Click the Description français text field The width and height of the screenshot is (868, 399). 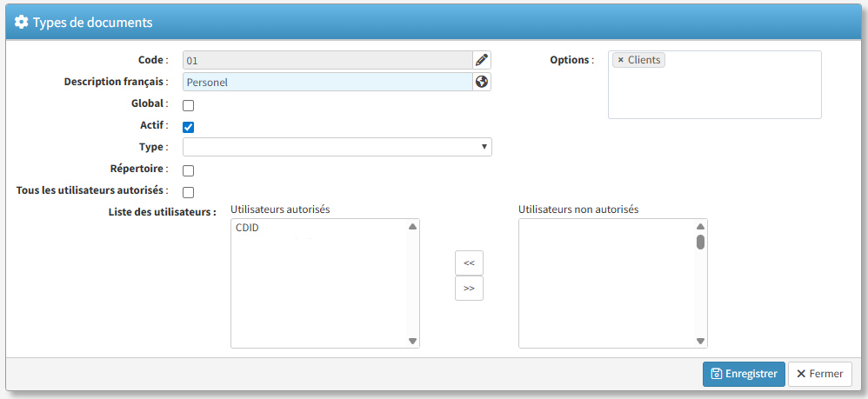click(327, 82)
